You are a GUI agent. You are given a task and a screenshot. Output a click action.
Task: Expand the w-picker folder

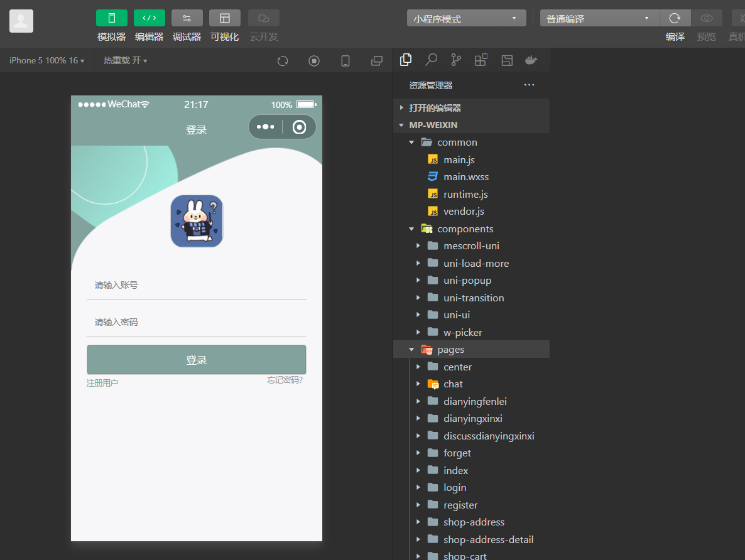(x=471, y=333)
